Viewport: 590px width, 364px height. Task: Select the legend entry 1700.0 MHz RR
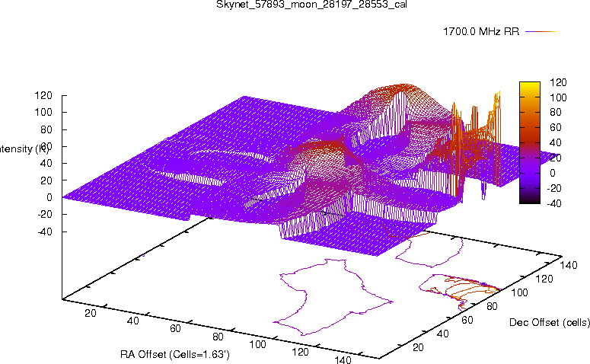click(x=481, y=32)
